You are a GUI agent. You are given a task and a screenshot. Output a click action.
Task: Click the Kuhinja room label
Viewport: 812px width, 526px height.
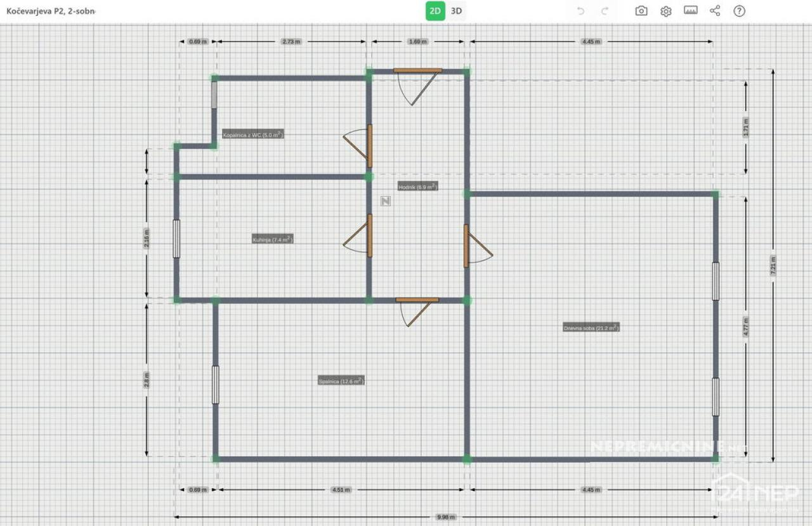click(272, 239)
